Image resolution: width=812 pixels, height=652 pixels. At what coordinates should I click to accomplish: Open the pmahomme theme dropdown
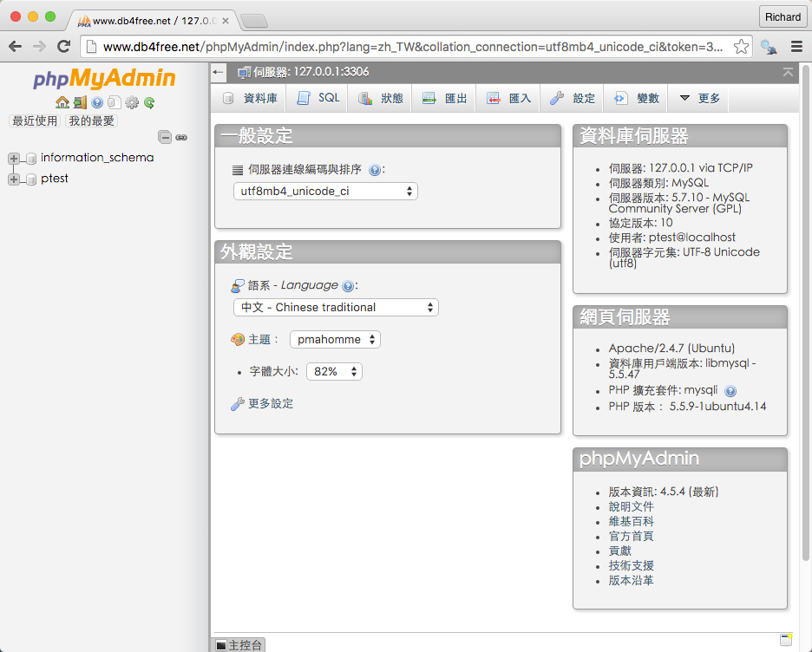[x=335, y=340]
